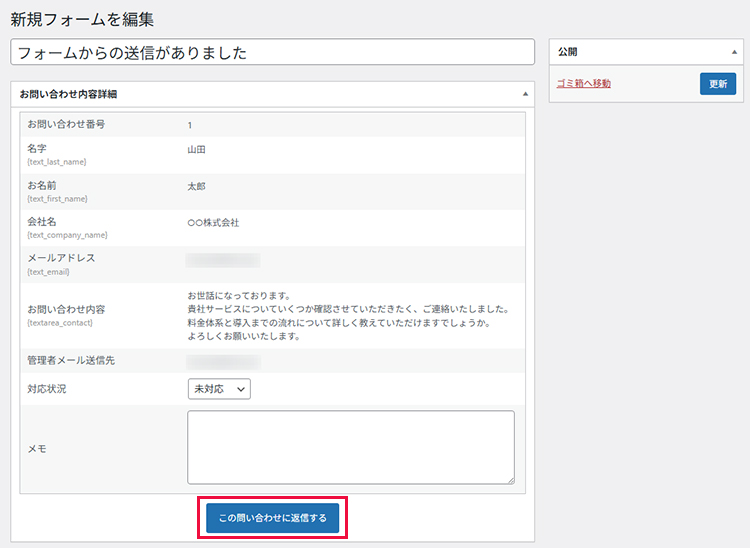
Task: Click the blurred 管理者メール送信先 value
Action: coord(223,360)
